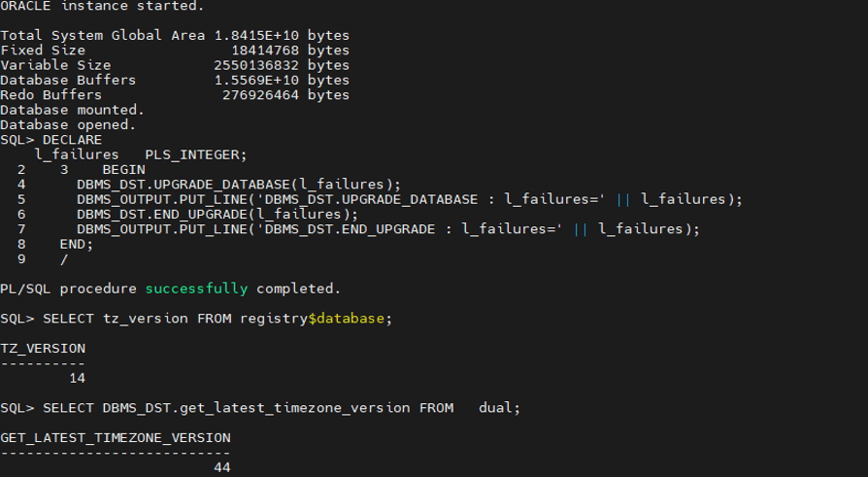The width and height of the screenshot is (868, 477).
Task: Click the l_failures PLS_INTEGER declaration
Action: [141, 155]
